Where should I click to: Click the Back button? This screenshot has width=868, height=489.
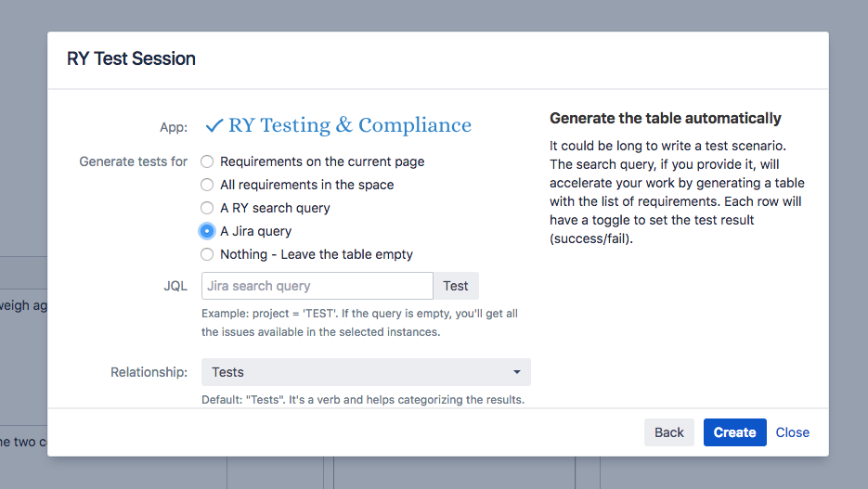pyautogui.click(x=668, y=432)
